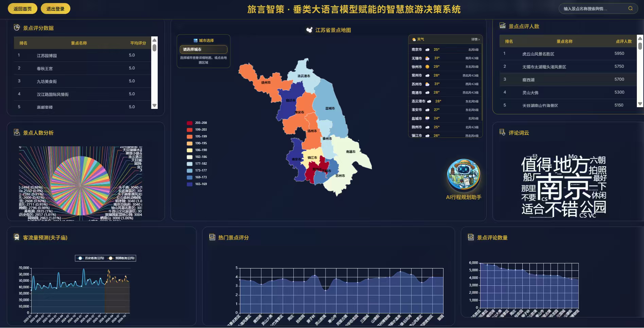Toggle the 预测客流(日均) legend series
Screen dimensions: 644x328
pyautogui.click(x=121, y=258)
